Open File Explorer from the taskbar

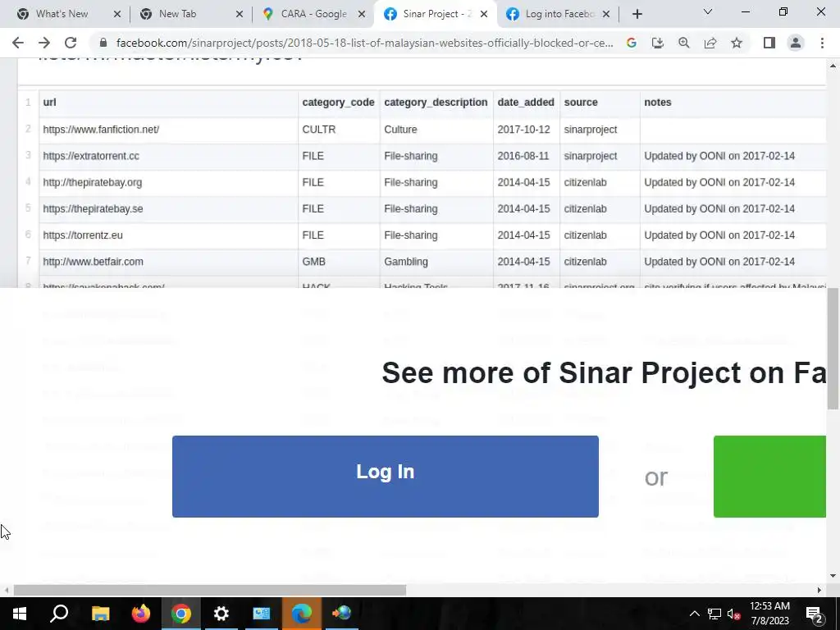click(100, 614)
